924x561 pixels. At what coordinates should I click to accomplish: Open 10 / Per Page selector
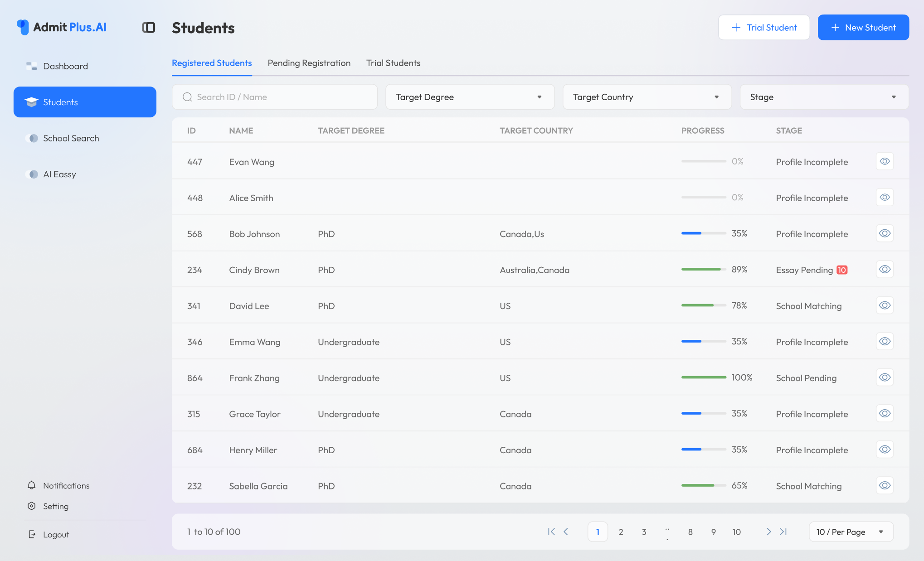[x=851, y=532]
